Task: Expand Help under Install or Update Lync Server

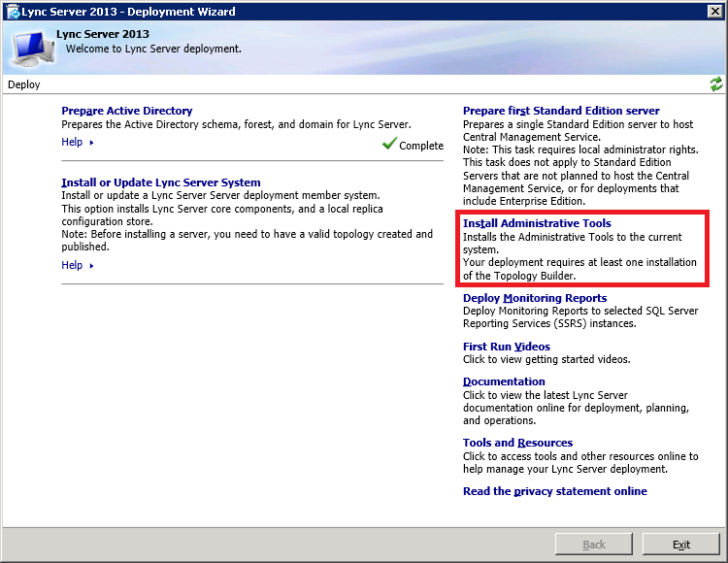Action: 78,266
